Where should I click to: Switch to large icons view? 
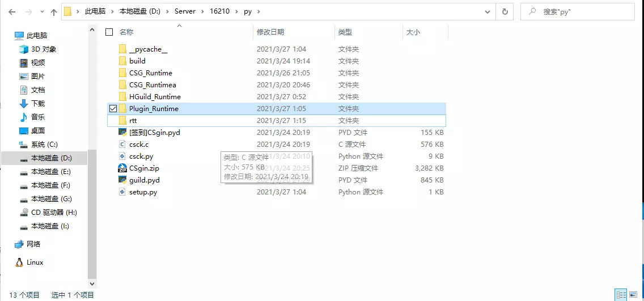633,294
